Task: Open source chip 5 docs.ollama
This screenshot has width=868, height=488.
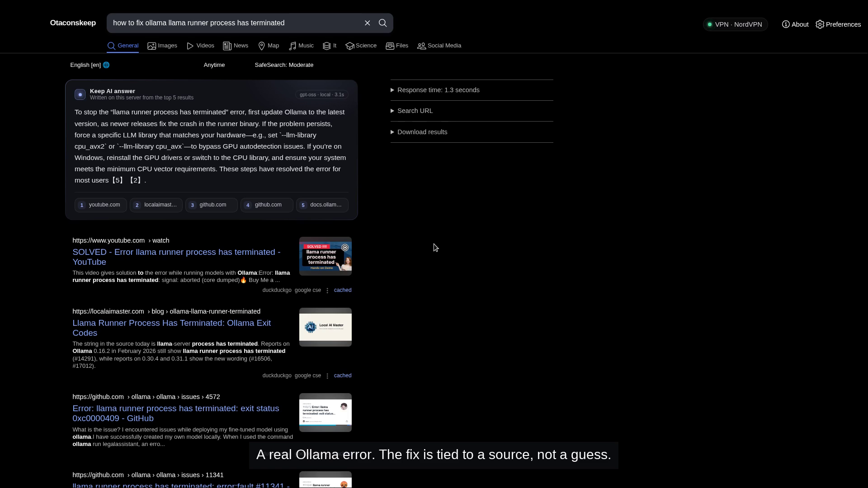Action: pyautogui.click(x=322, y=205)
